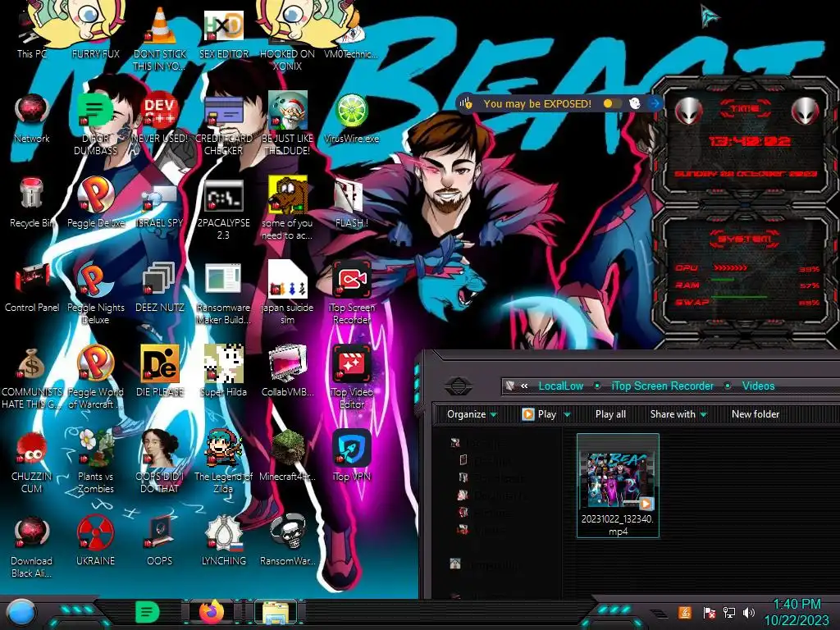Navigate to LocalLow in address bar
The width and height of the screenshot is (840, 630).
pyautogui.click(x=560, y=386)
